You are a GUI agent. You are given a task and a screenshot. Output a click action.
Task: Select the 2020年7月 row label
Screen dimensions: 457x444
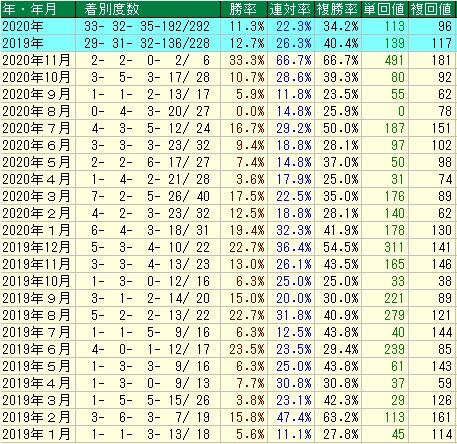tap(36, 128)
